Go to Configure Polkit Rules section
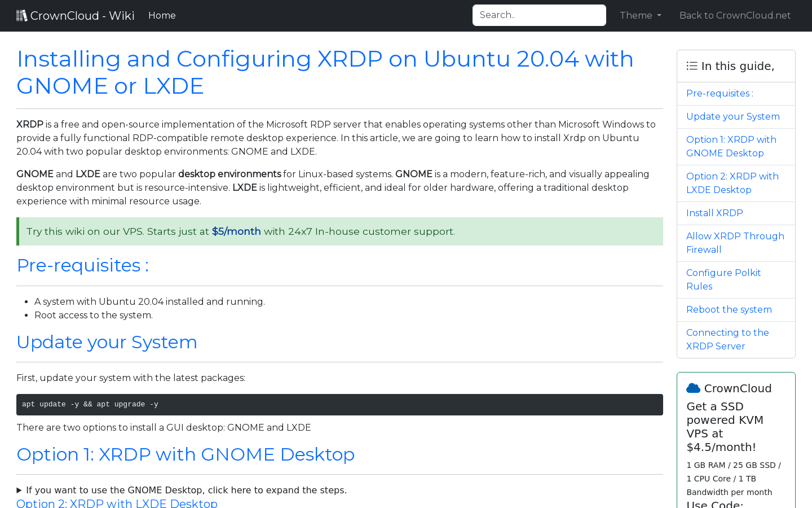Screen dimensions: 812x508 723,279
